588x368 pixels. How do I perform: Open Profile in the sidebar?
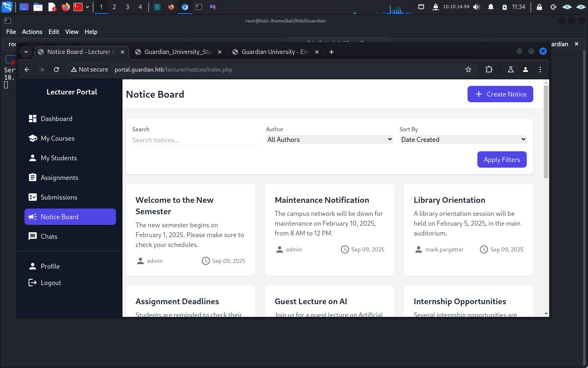(x=70, y=266)
